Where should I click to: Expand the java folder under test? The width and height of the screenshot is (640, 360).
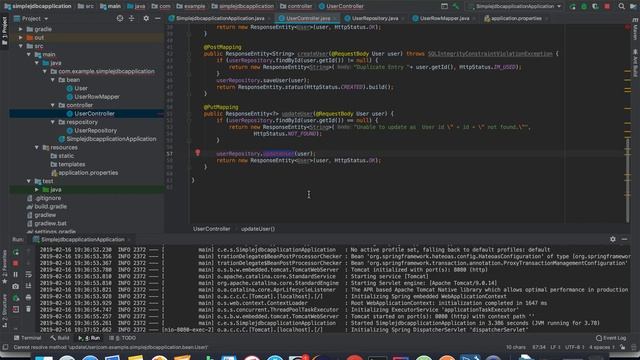tap(37, 190)
